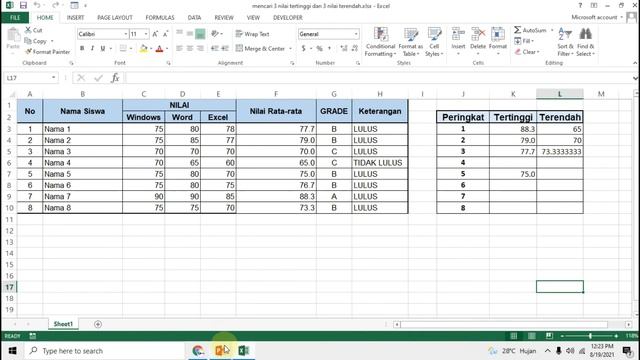Click the fill color bucket icon
This screenshot has height=360, width=640.
[x=143, y=49]
